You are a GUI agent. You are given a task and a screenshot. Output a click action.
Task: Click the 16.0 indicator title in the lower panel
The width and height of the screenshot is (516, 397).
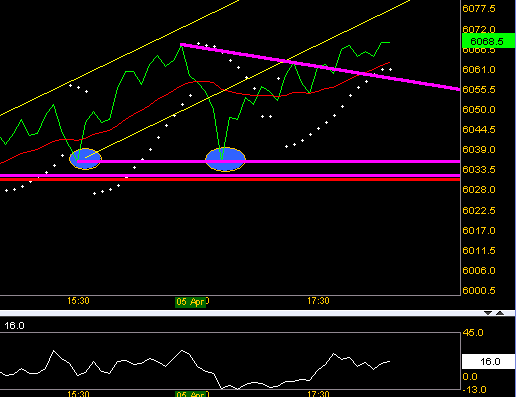[x=14, y=326]
